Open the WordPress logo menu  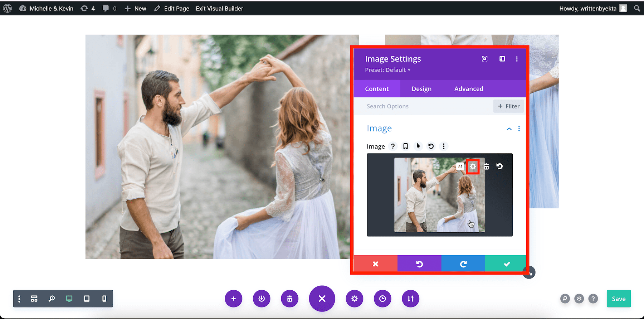[x=8, y=8]
